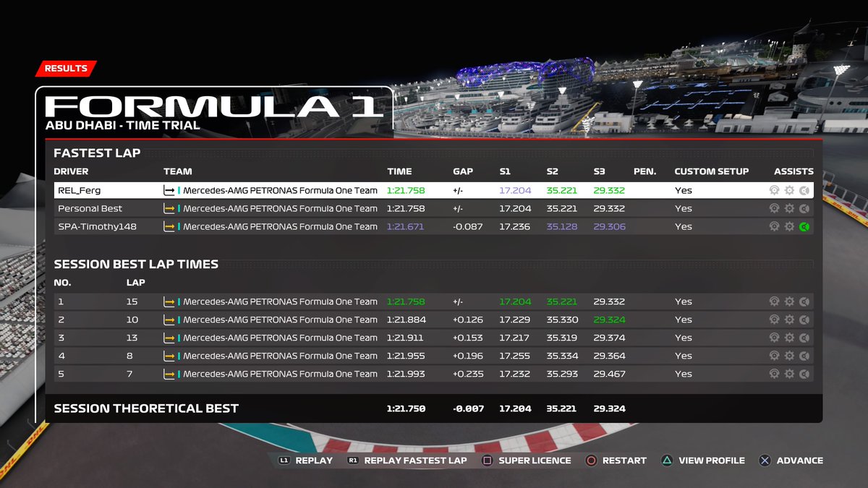Click braking assist icon in lap 7 row

click(x=804, y=374)
